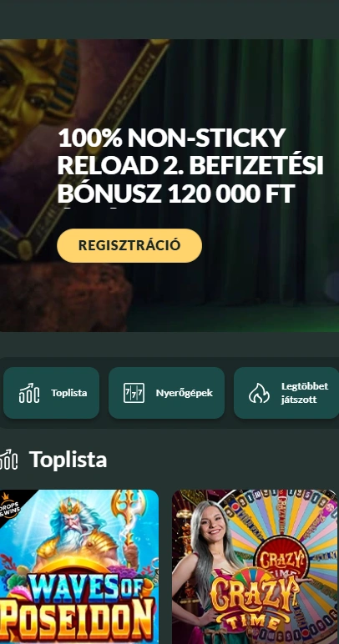Click the flame icon for Legtöbbet játszott
Screen dimensions: 339x644
[x=260, y=393]
